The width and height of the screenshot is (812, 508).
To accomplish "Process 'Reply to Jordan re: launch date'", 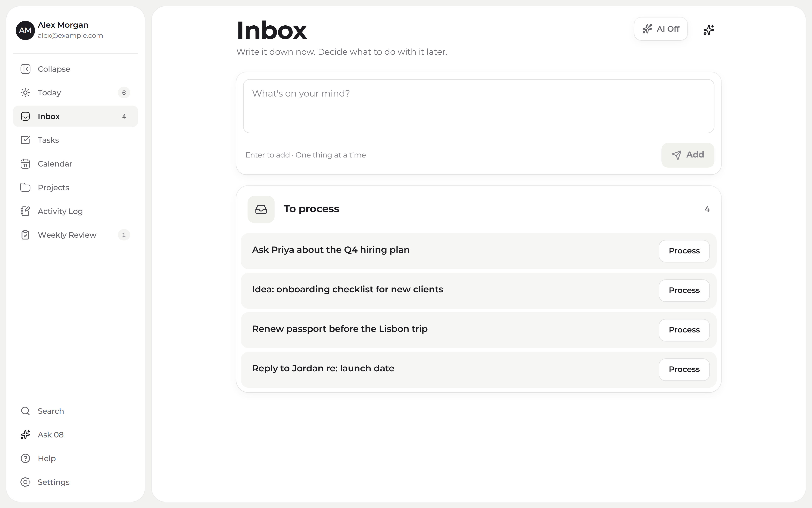I will click(684, 369).
